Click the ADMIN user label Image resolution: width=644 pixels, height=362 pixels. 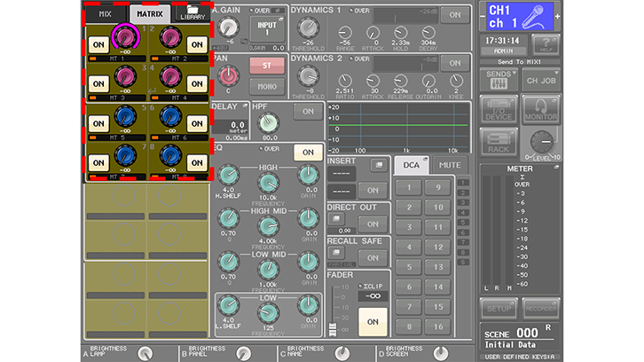(504, 51)
